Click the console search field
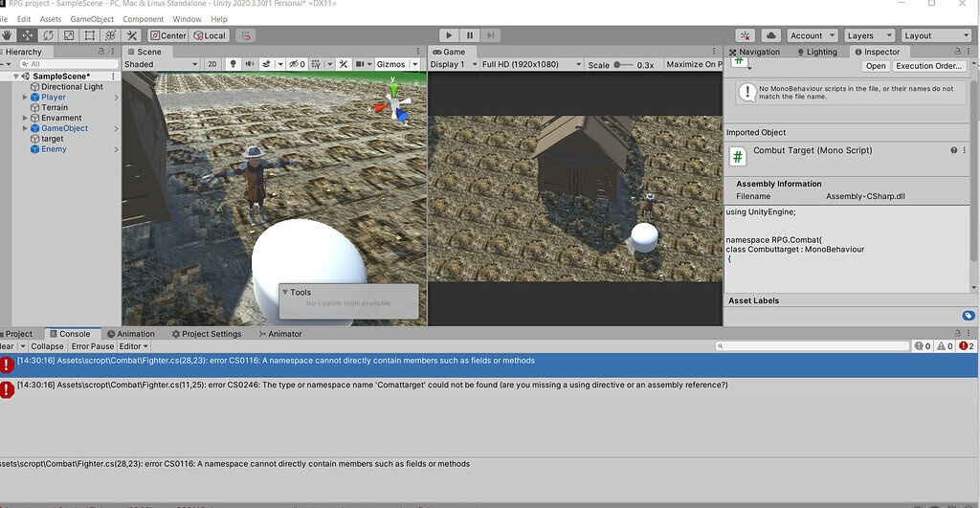 pos(813,345)
